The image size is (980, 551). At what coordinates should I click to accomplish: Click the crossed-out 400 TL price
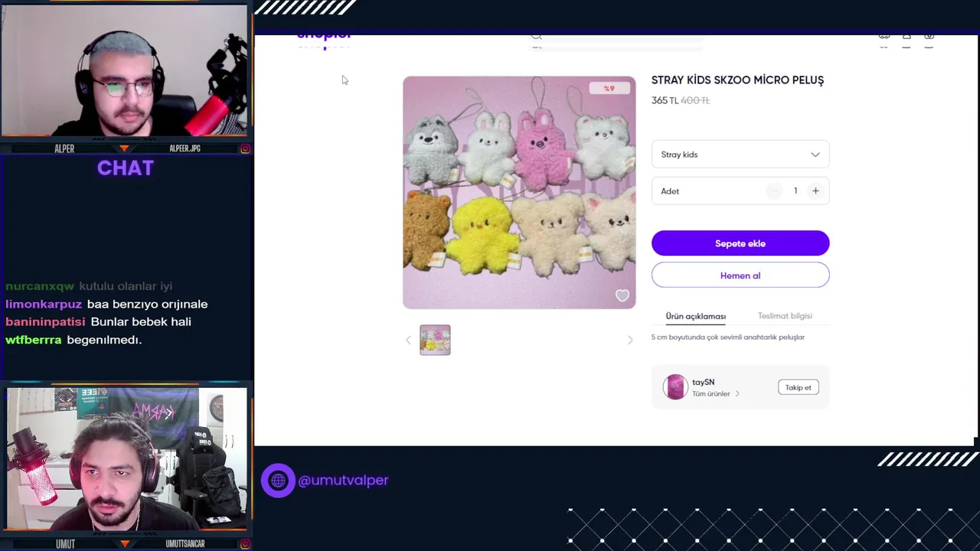pyautogui.click(x=695, y=100)
